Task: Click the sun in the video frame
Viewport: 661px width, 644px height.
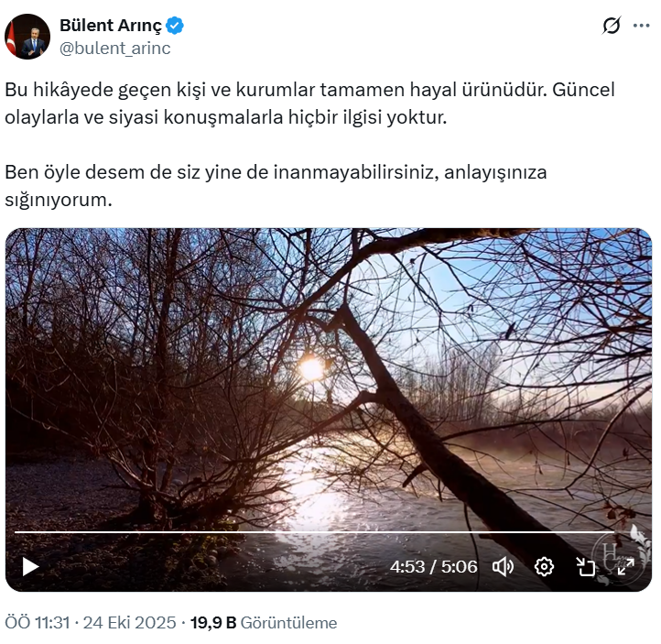Action: (311, 368)
